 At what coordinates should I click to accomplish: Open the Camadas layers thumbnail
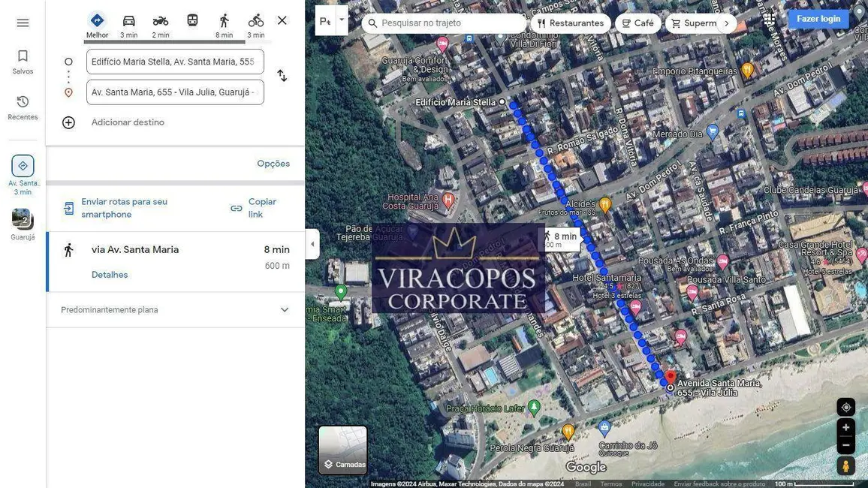(x=343, y=450)
